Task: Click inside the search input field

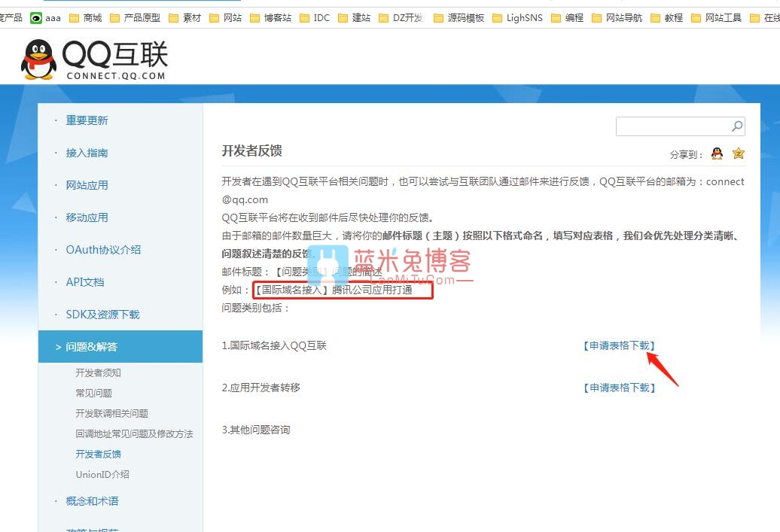Action: coord(673,126)
